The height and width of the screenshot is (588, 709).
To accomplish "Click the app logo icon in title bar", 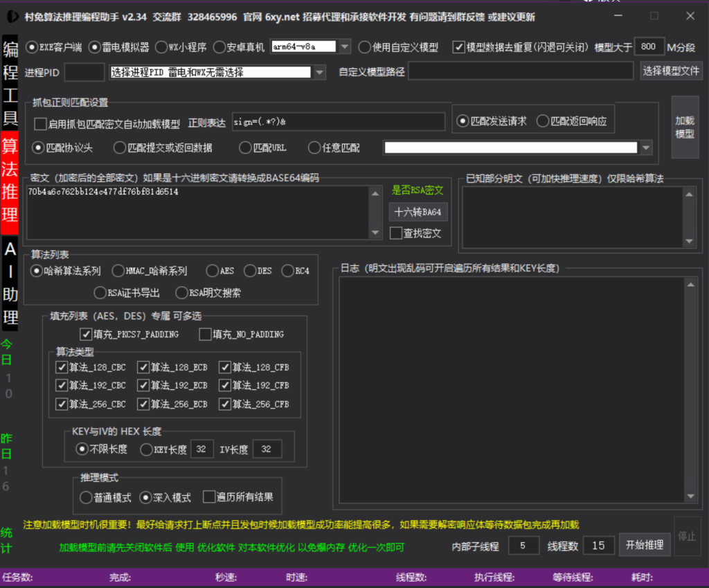I will pyautogui.click(x=12, y=17).
